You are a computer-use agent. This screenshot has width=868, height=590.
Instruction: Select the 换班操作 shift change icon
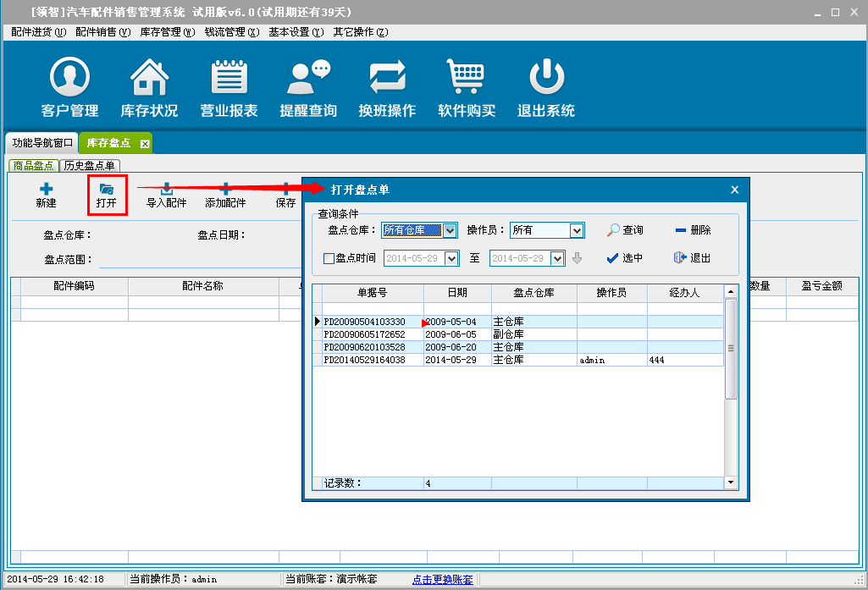tap(387, 79)
